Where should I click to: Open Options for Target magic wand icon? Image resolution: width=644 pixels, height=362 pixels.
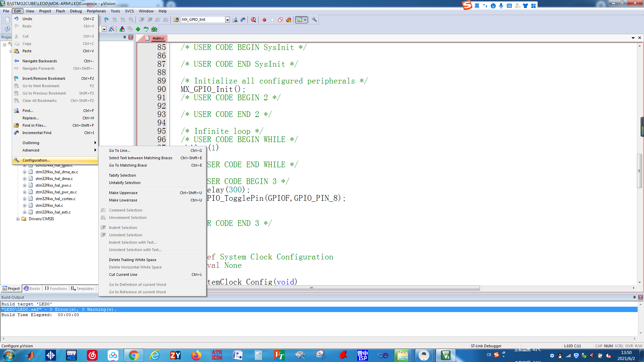[112, 29]
